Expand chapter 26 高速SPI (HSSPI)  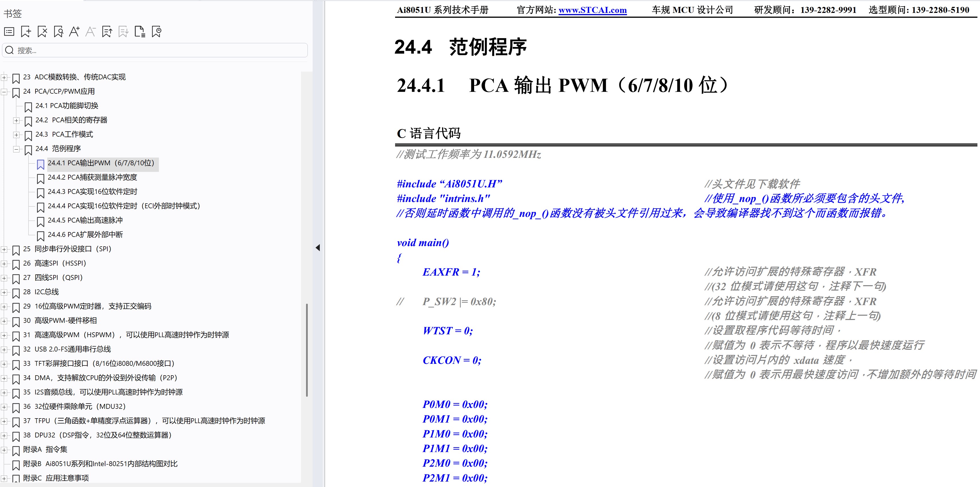pyautogui.click(x=4, y=264)
